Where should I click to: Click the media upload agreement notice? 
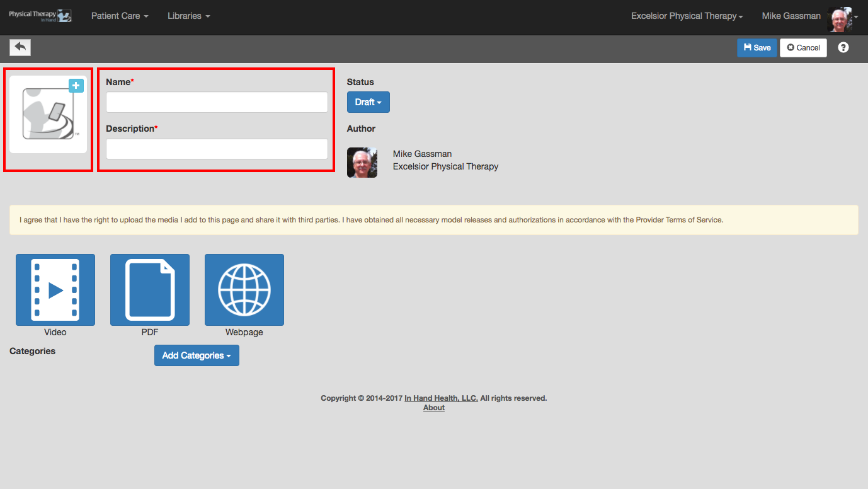(x=434, y=220)
